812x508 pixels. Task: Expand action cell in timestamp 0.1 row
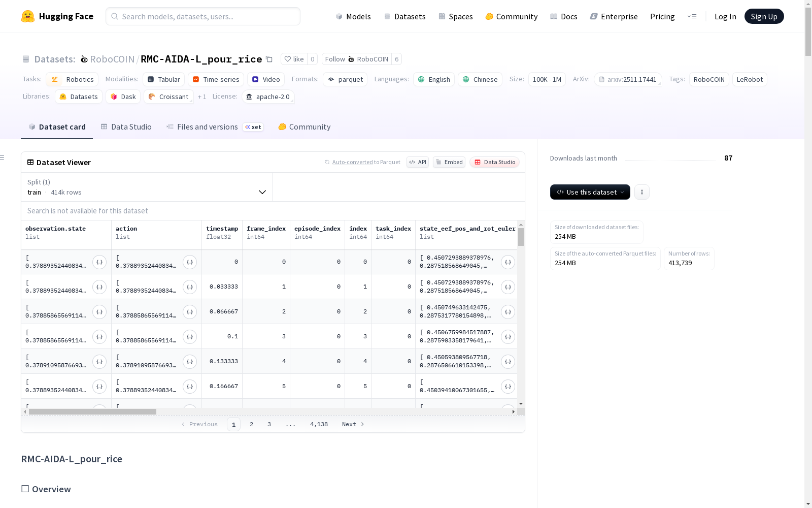190,337
